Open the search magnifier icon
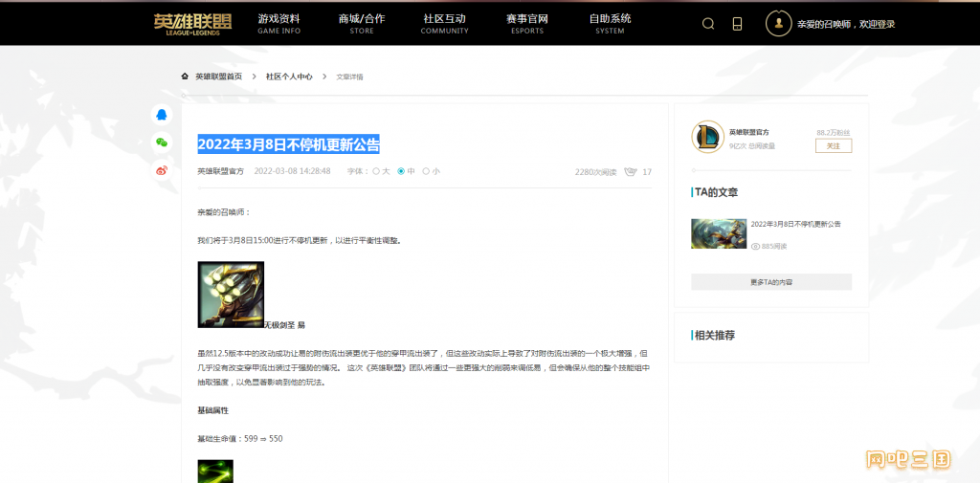The image size is (980, 483). coord(708,24)
